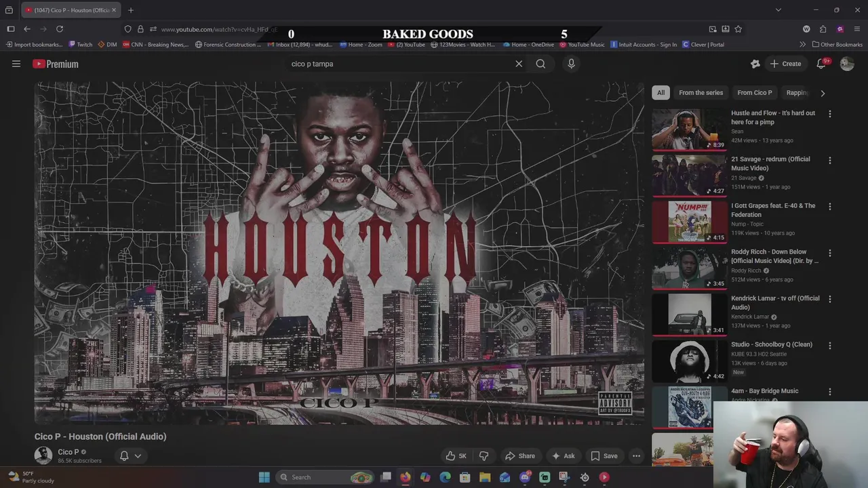Open options for 'I Gott Grapes' video
The width and height of the screenshot is (868, 488).
point(829,207)
